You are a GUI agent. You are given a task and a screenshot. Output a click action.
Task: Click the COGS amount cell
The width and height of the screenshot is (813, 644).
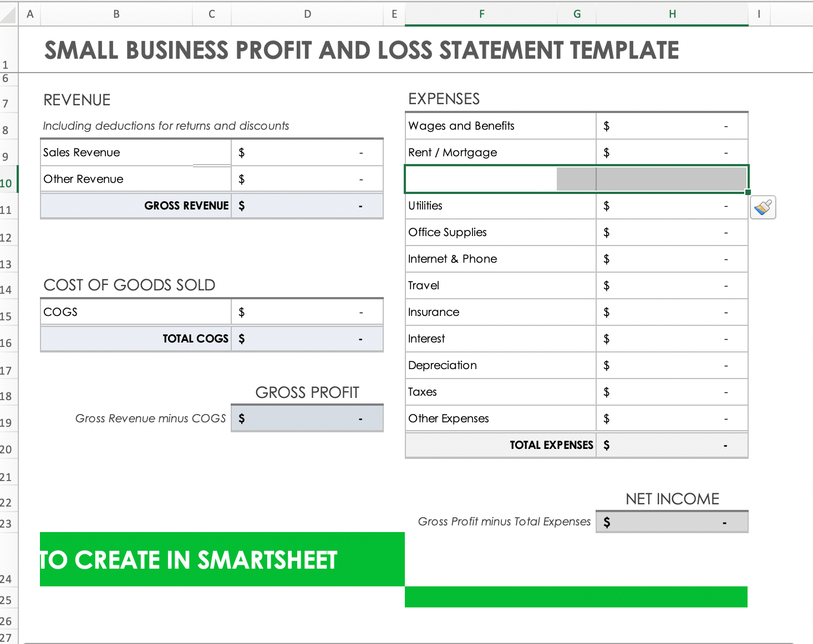pyautogui.click(x=307, y=312)
